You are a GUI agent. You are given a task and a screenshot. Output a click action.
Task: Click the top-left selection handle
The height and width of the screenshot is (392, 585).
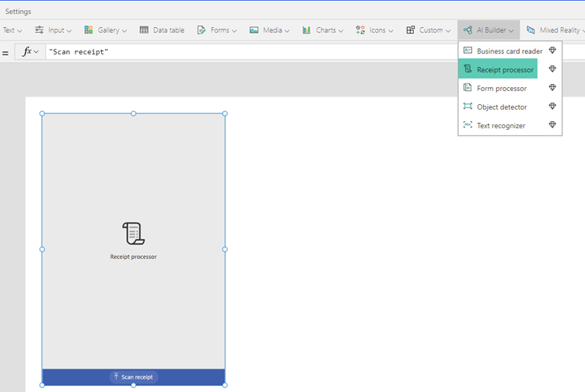[42, 114]
